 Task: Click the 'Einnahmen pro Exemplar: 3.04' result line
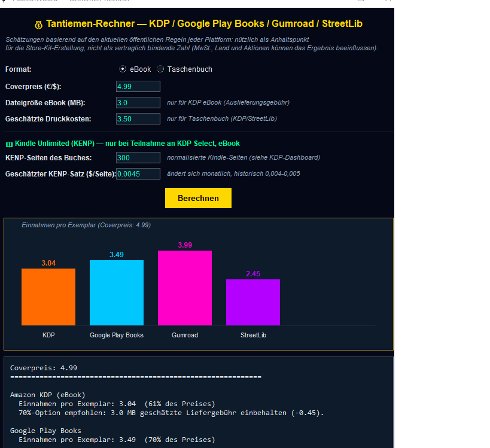point(117,404)
